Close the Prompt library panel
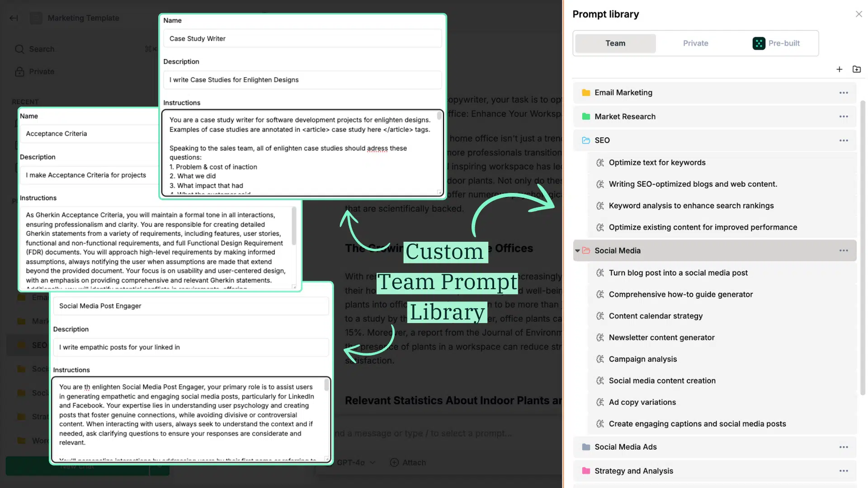The width and height of the screenshot is (868, 488). click(859, 14)
